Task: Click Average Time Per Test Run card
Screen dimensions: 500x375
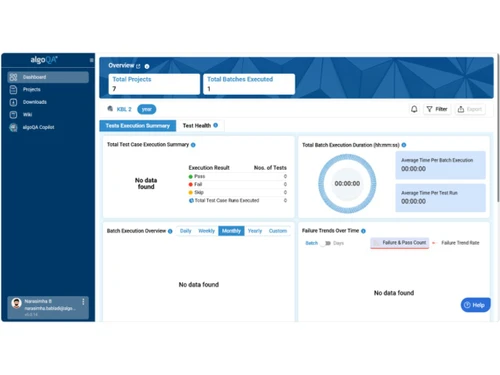Action: coord(440,198)
